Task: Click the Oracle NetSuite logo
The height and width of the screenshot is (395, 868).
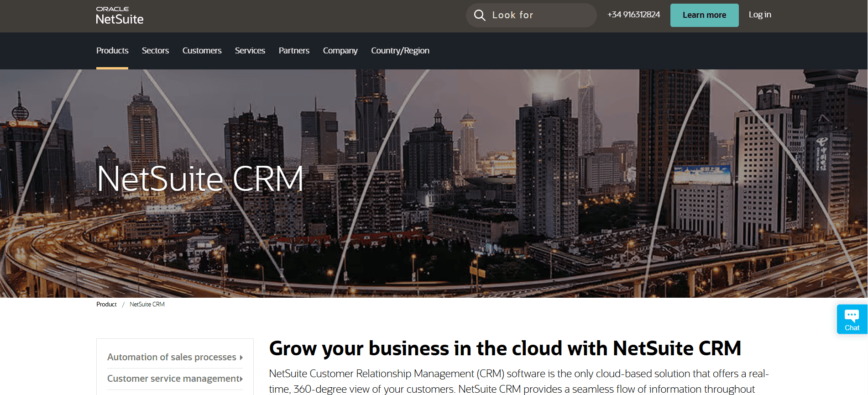Action: point(120,16)
